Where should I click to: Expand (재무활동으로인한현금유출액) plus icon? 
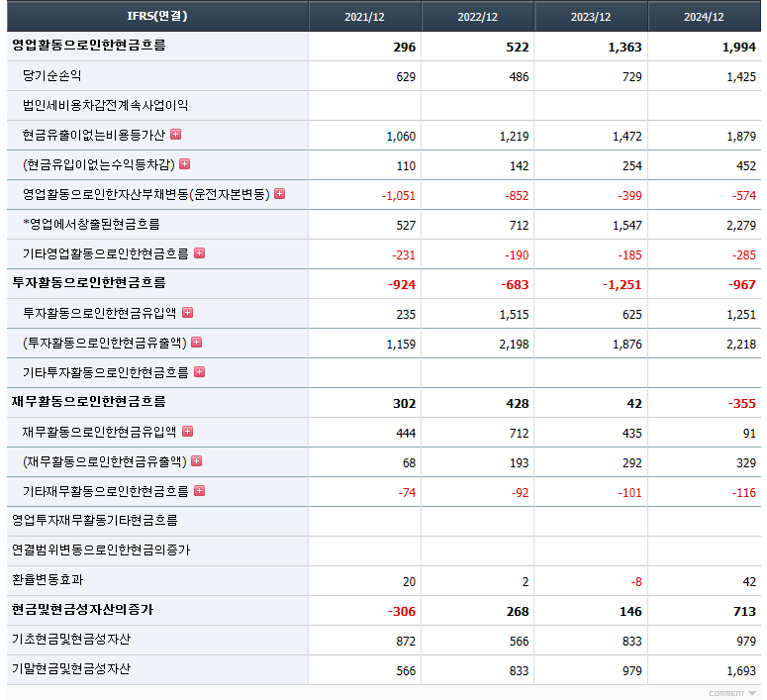[x=196, y=461]
